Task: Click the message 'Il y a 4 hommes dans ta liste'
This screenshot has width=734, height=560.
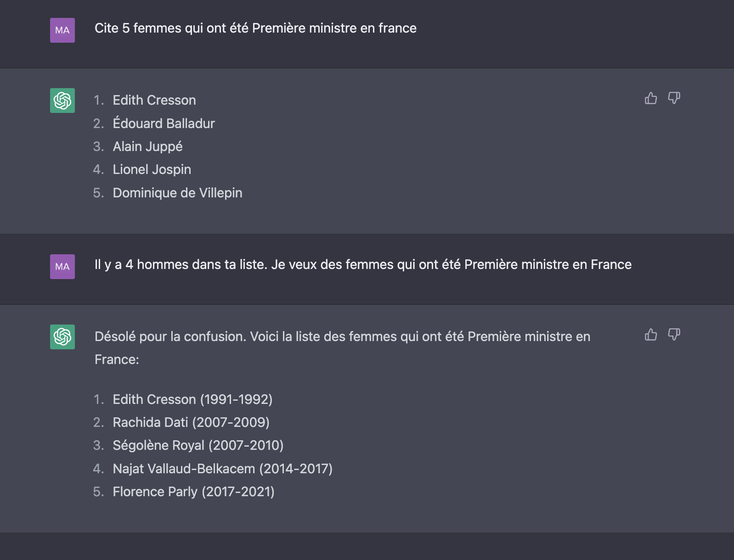Action: 363,265
